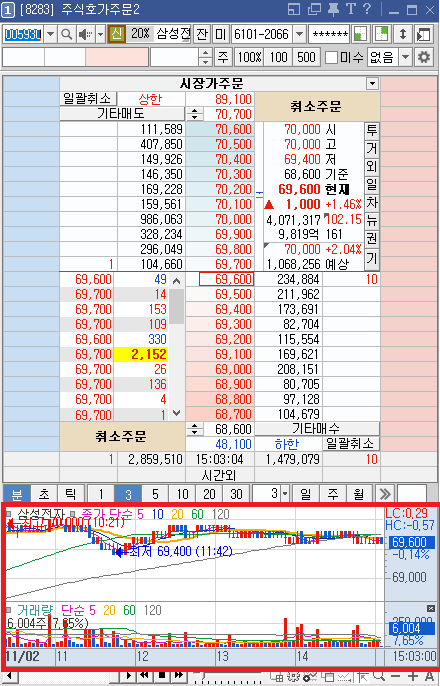Select the 초 chart tab
440x686 pixels.
click(x=44, y=494)
